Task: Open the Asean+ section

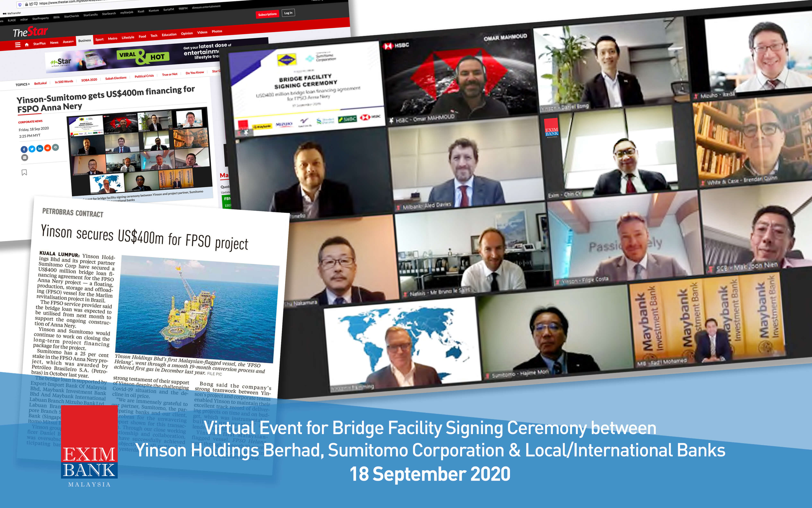Action: point(68,42)
